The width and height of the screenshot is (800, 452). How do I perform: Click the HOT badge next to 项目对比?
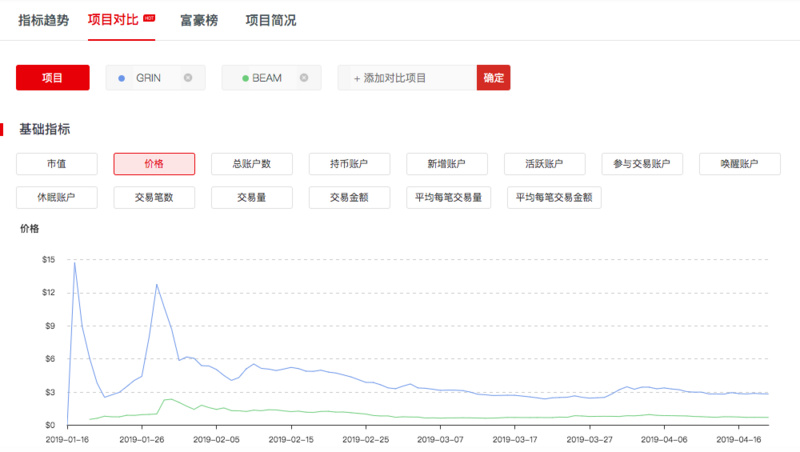pyautogui.click(x=149, y=18)
